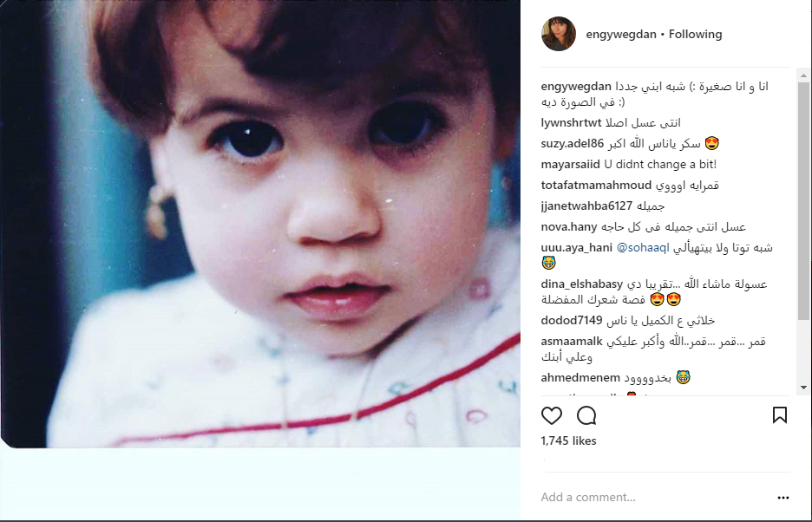Screen dimensions: 812x522
Task: Open the comment bubble icon
Action: [586, 415]
